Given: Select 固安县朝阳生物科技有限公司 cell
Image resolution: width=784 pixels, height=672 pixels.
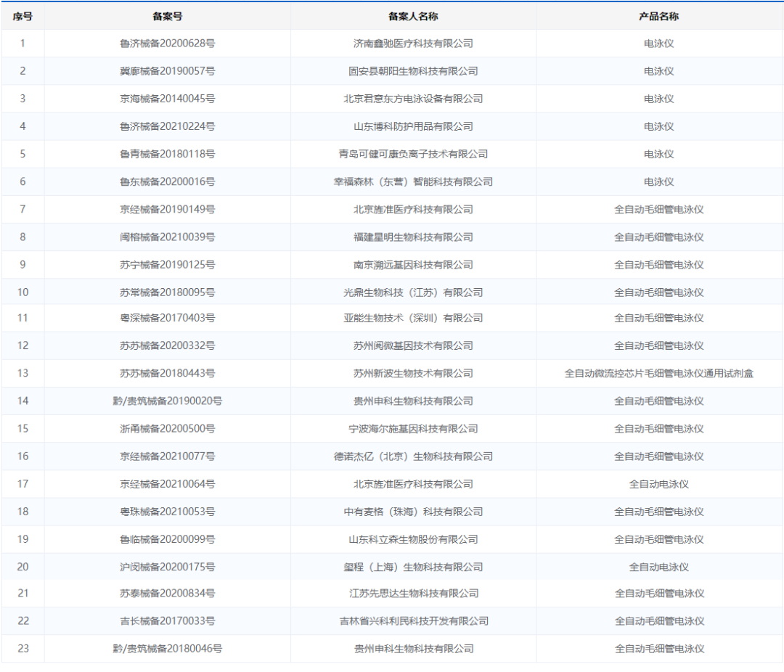Looking at the screenshot, I should (x=413, y=71).
